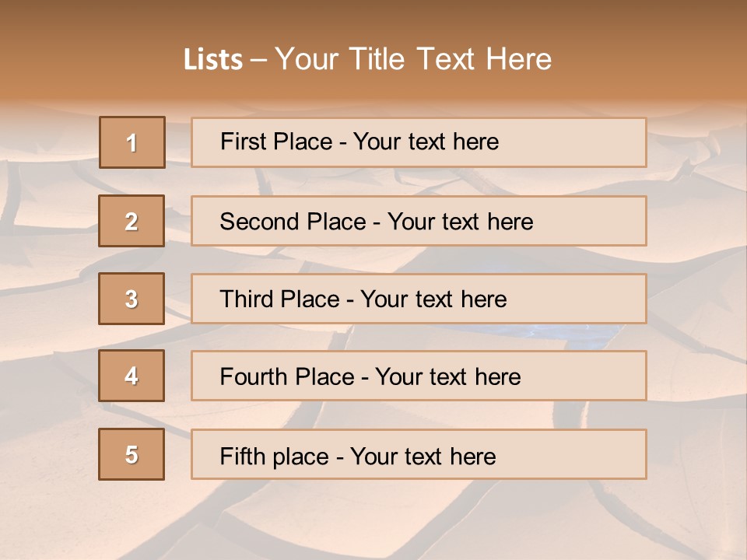Click the bold word Lists in title
Image resolution: width=747 pixels, height=560 pixels.
point(212,60)
